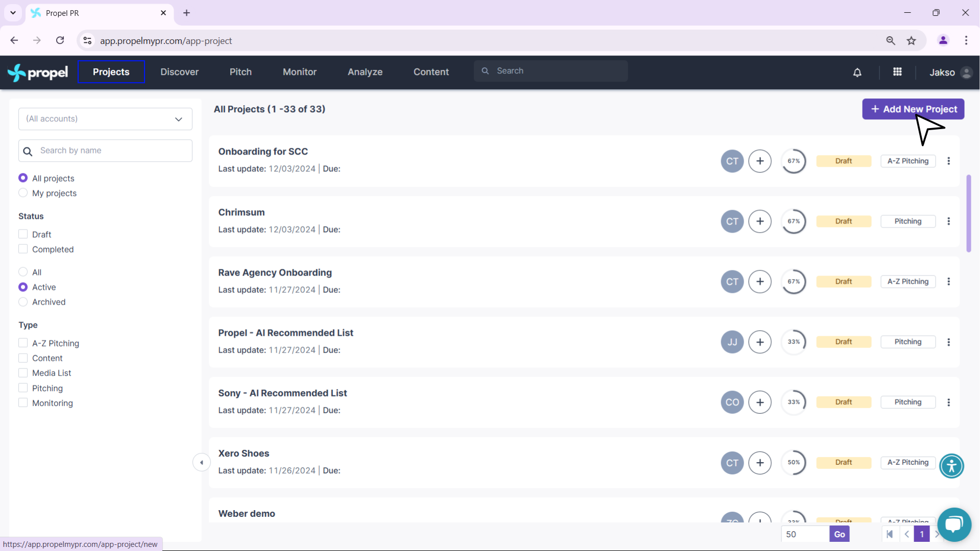Click CO avatar on Sony AI list

coord(732,402)
